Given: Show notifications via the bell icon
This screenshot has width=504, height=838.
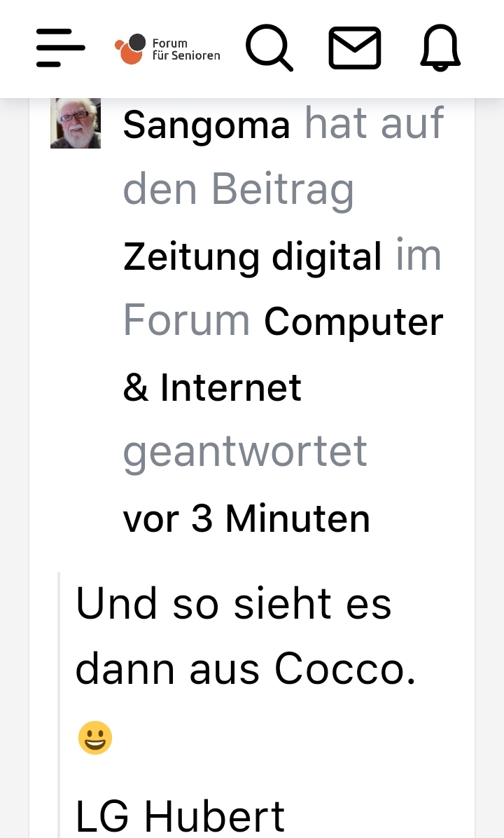Looking at the screenshot, I should coord(440,48).
